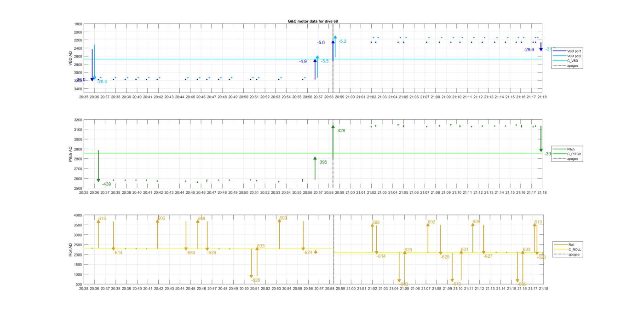Click the "Roll AD" y-axis label

pos(70,249)
